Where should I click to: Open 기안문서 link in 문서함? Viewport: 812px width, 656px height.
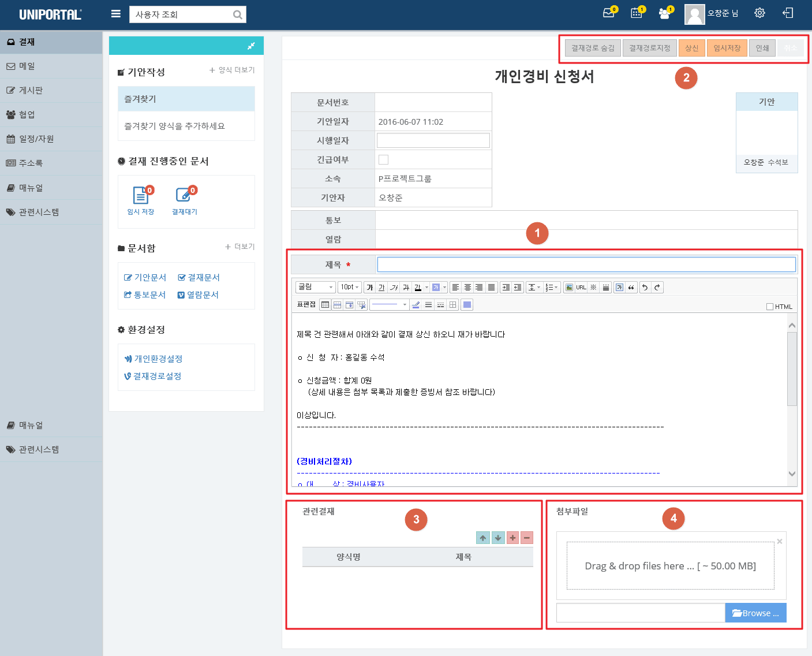tap(145, 278)
